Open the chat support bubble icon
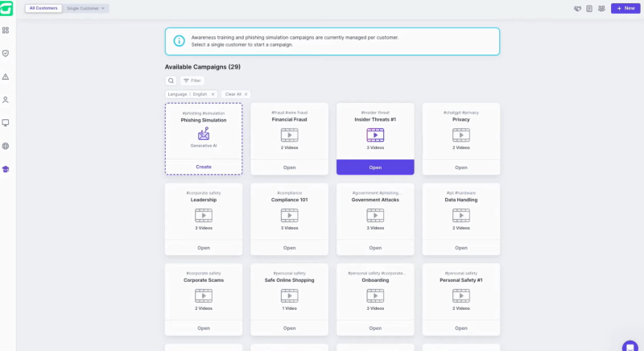 pyautogui.click(x=630, y=347)
